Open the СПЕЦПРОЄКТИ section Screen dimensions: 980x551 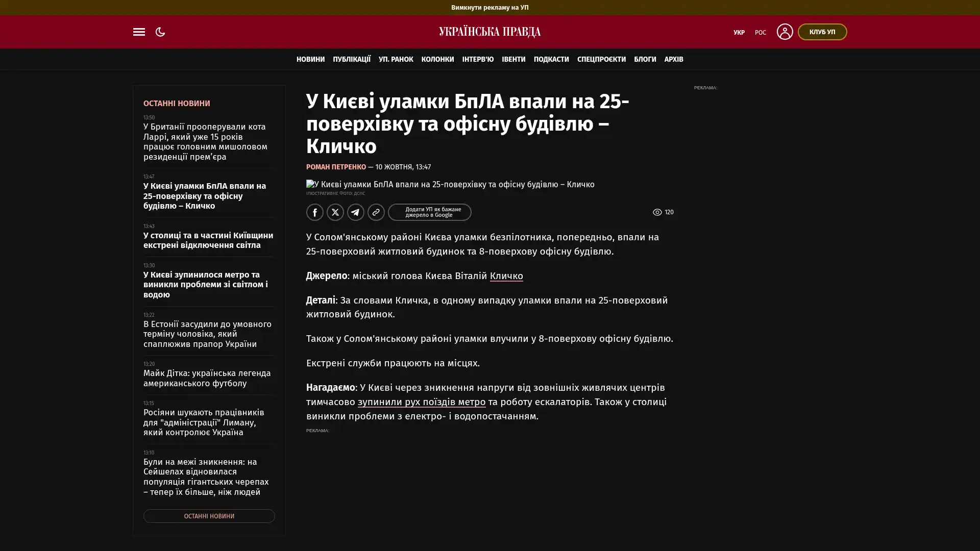pyautogui.click(x=601, y=59)
